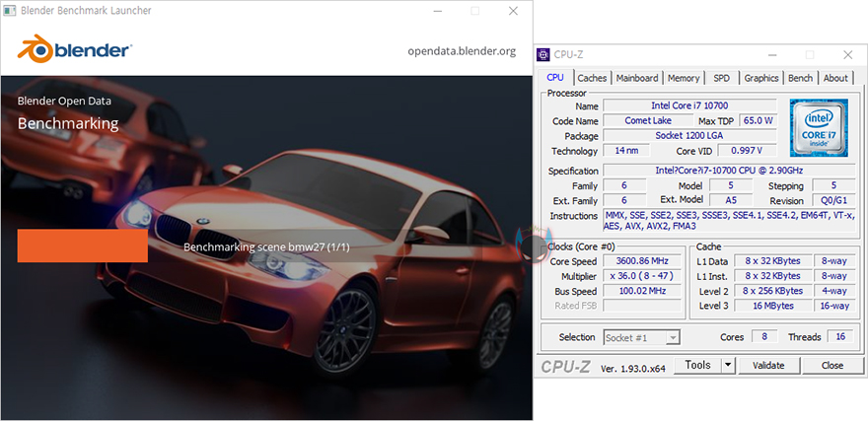Screen dimensions: 868x421
Task: Open the Graphics tab in CPU-Z
Action: click(761, 78)
